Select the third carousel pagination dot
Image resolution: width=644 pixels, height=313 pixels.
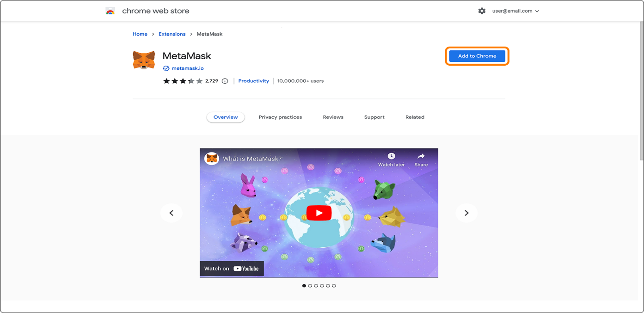pos(316,286)
